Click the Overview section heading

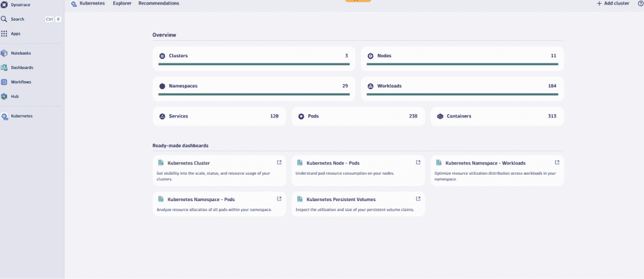click(164, 35)
